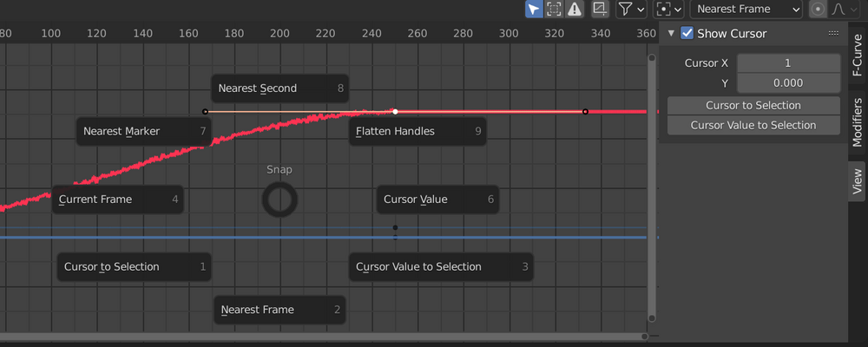Screen dimensions: 868x347
Task: Collapse the Show Cursor panel triangle
Action: [671, 33]
